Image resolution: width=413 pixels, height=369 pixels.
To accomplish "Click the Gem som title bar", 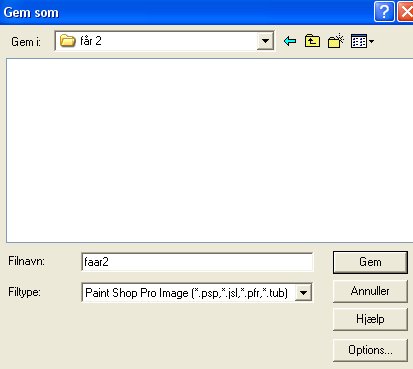I will 187,12.
